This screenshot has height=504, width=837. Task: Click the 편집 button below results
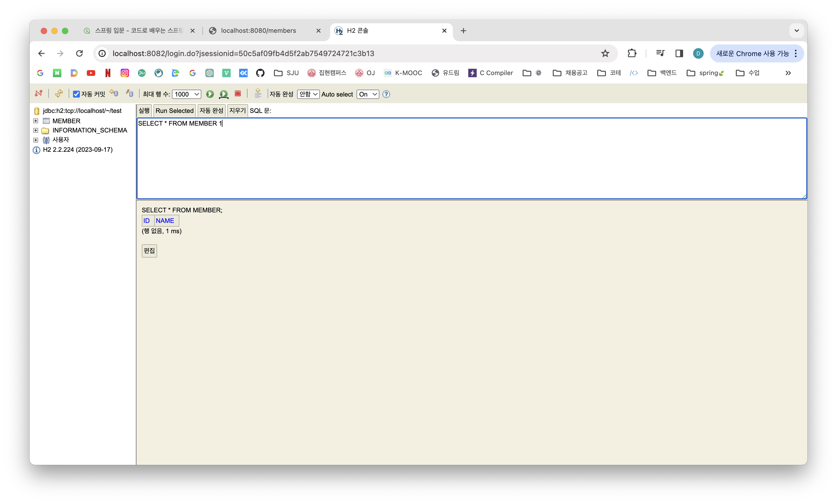pos(149,251)
